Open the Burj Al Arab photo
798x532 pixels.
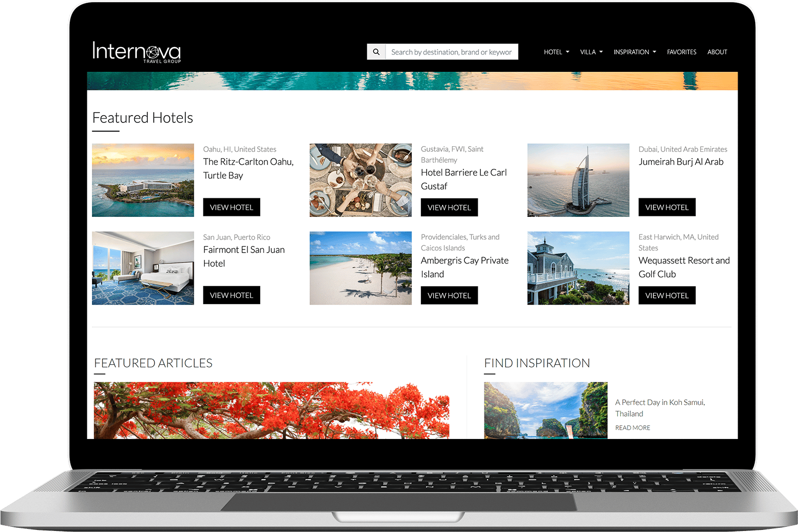(x=578, y=180)
